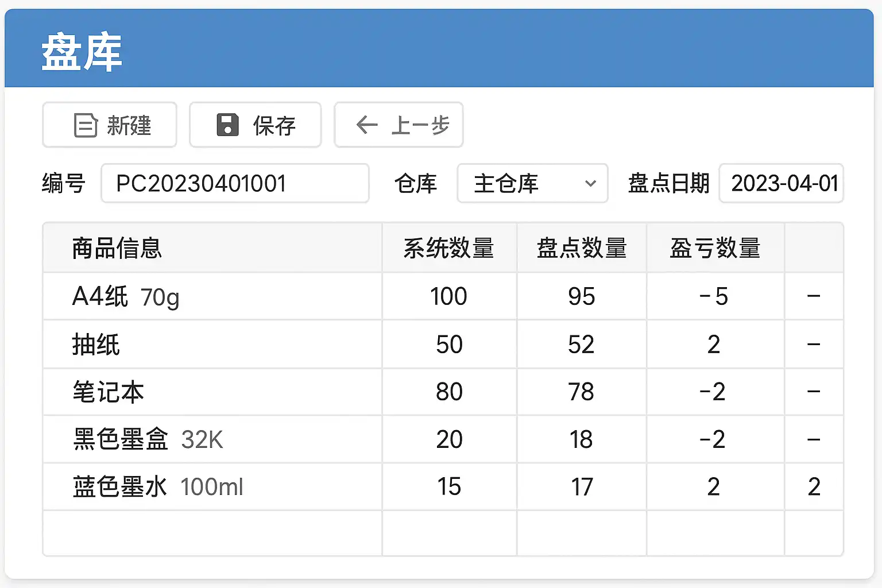Image resolution: width=882 pixels, height=588 pixels.
Task: Click the minus icon in 抽纸 row
Action: click(813, 345)
